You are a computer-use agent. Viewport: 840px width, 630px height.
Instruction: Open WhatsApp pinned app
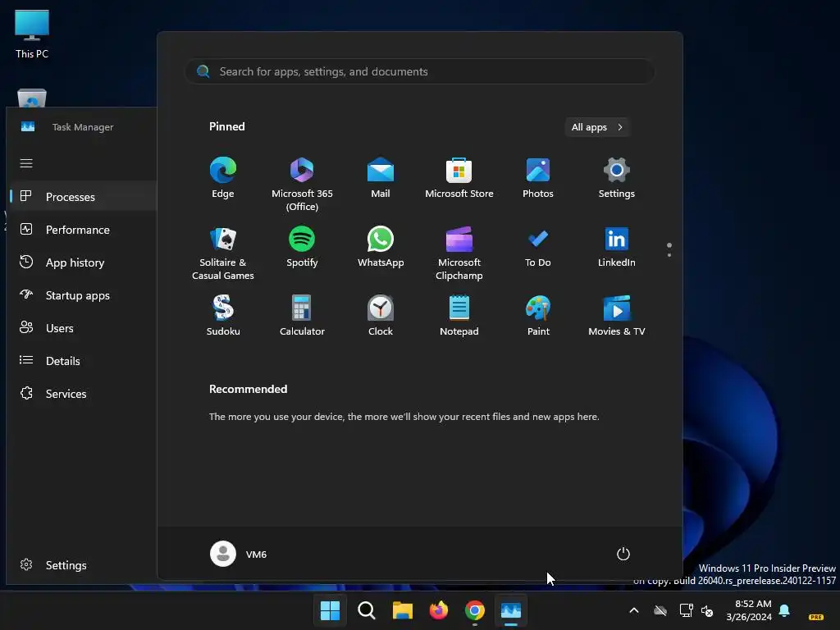pyautogui.click(x=381, y=247)
